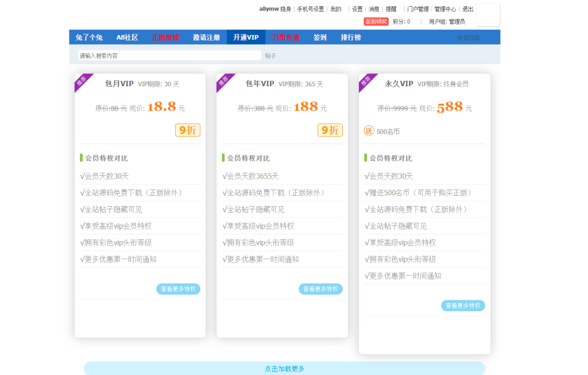Image resolution: width=588 pixels, height=375 pixels.
Task: Click the 点击加载更多 load more bar
Action: point(285,368)
